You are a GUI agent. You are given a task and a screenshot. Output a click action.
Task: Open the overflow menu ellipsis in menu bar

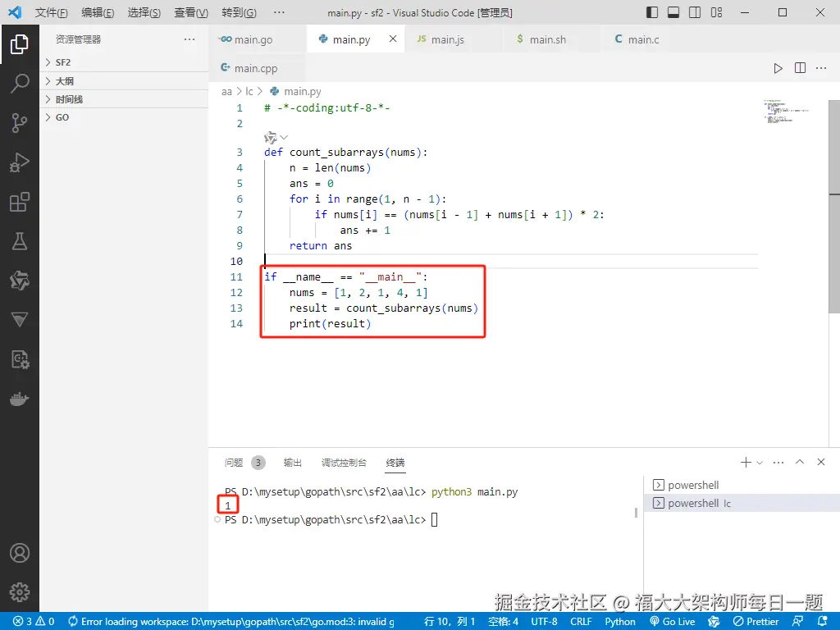pos(279,12)
